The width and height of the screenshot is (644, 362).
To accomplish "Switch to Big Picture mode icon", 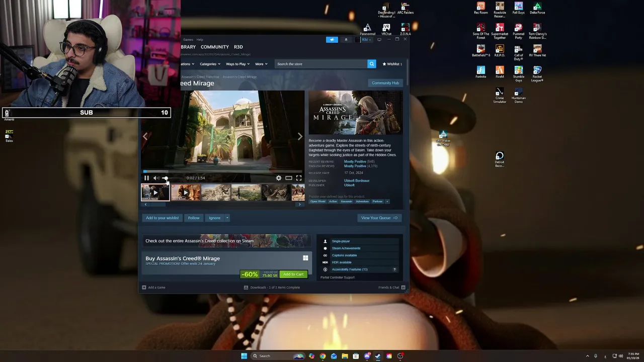I will 379,39.
